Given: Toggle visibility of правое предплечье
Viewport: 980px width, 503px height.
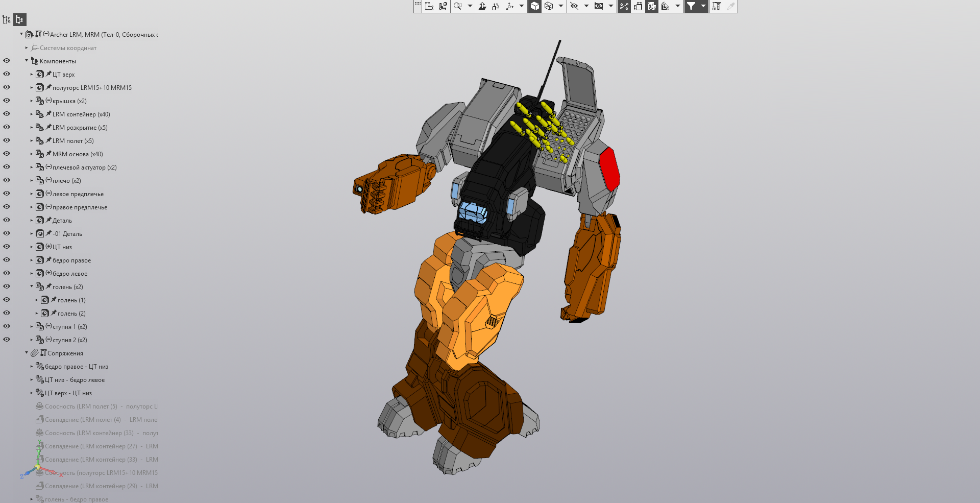Looking at the screenshot, I should pyautogui.click(x=7, y=207).
